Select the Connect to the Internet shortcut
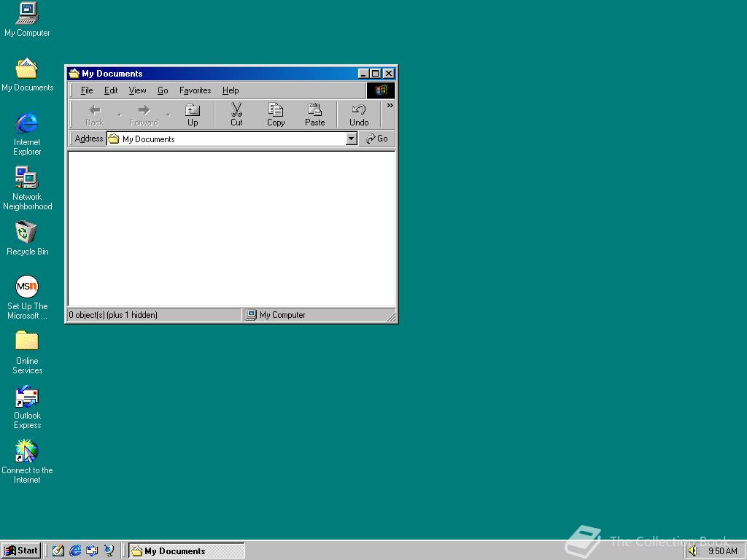 coord(27,462)
